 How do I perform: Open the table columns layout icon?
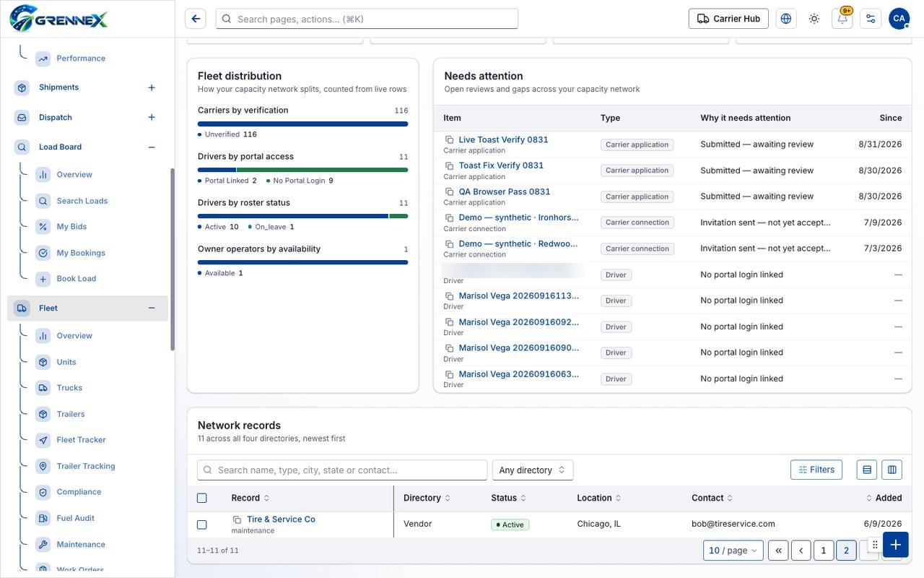pyautogui.click(x=892, y=470)
